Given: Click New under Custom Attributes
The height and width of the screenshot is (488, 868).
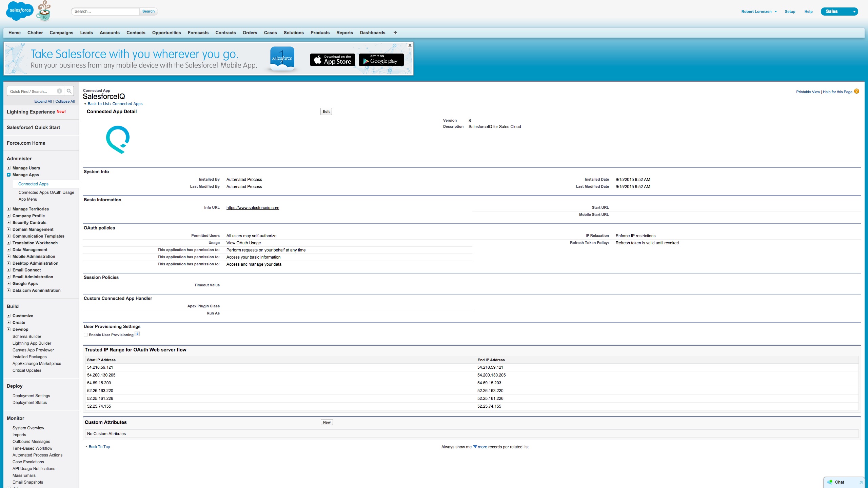Looking at the screenshot, I should [x=327, y=422].
